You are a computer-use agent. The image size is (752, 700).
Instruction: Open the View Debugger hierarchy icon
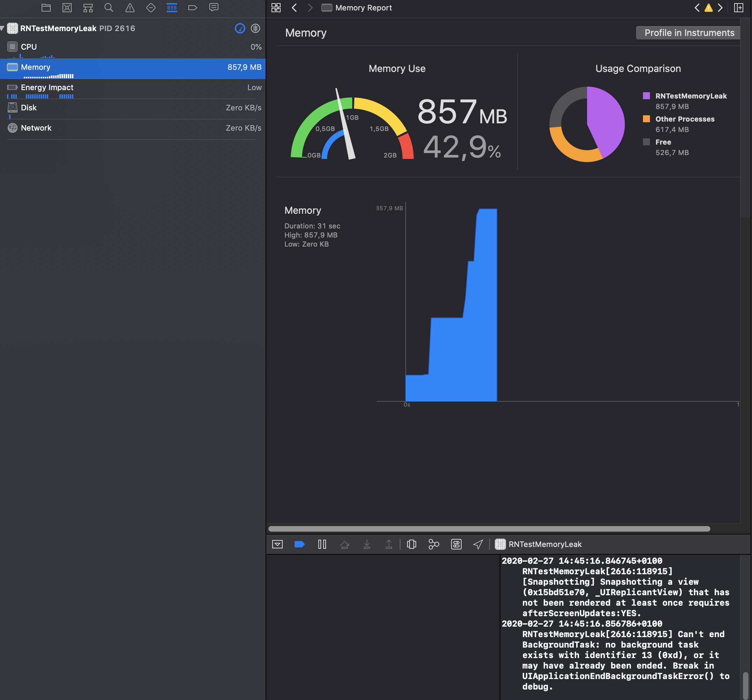click(411, 544)
